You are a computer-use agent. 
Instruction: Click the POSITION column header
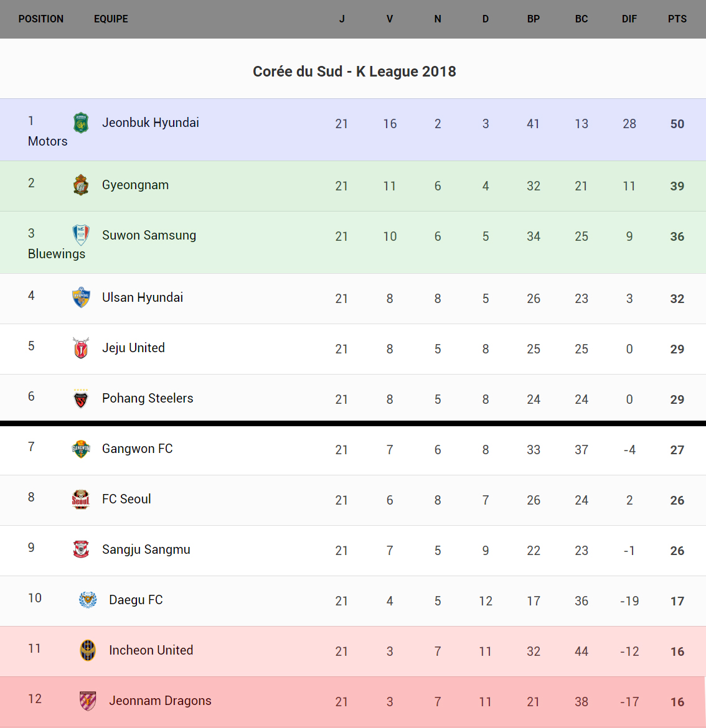(x=41, y=19)
